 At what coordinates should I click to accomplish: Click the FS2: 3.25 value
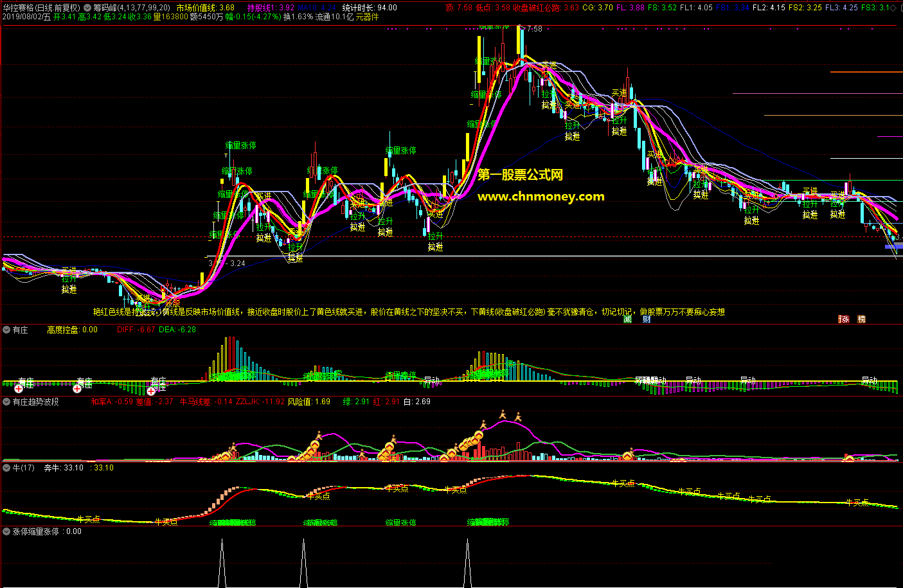(x=805, y=8)
